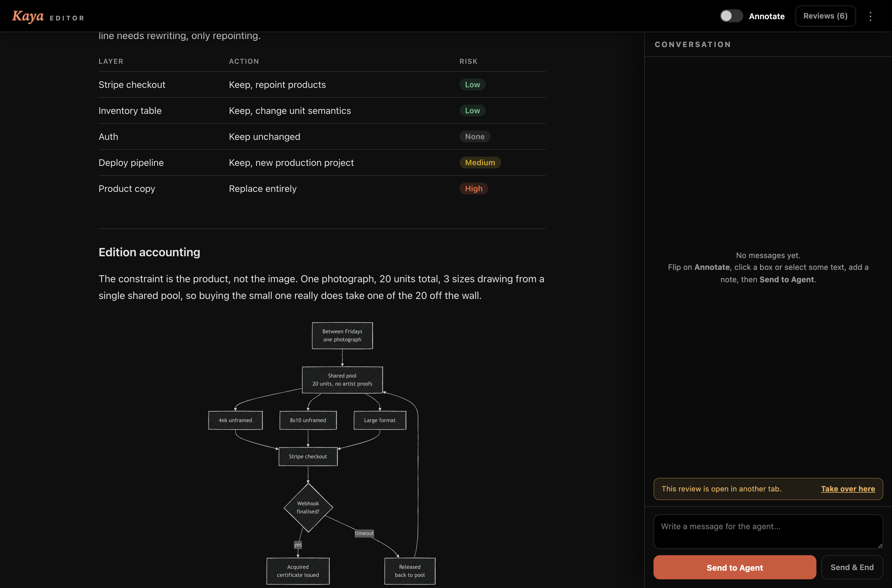Select the 'Auth' layer cell

click(108, 136)
